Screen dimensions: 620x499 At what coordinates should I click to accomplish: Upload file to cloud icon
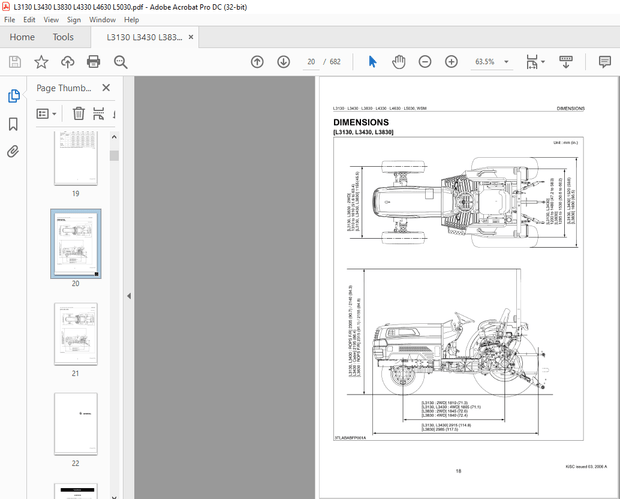[68, 62]
